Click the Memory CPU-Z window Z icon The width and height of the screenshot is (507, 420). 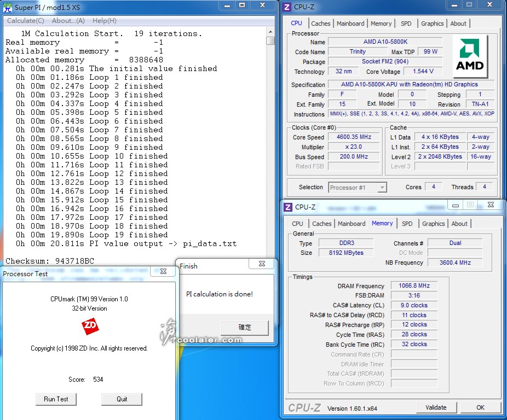(288, 207)
